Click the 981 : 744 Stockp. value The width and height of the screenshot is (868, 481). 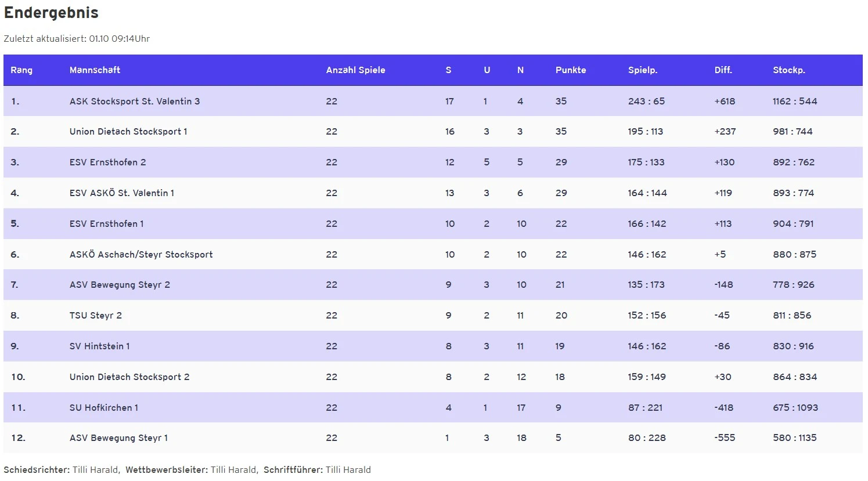[793, 132]
